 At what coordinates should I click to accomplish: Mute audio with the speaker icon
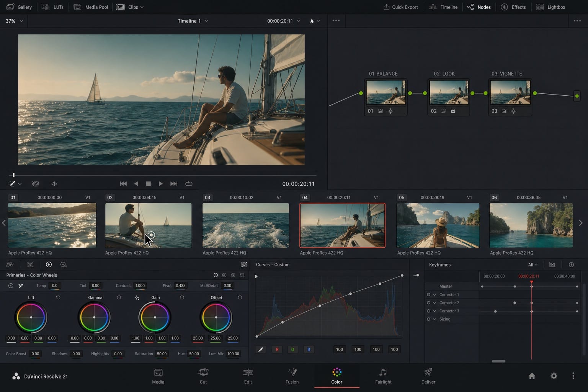click(x=54, y=184)
